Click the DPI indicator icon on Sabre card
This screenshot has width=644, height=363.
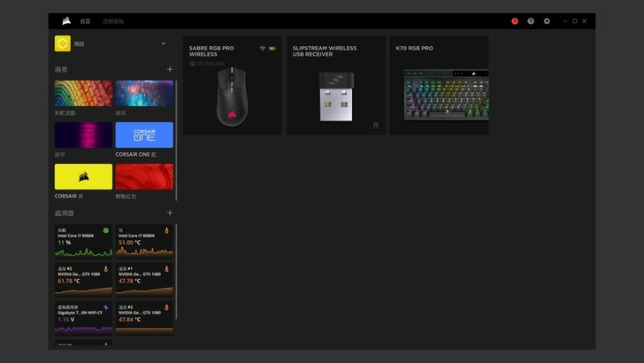click(192, 64)
